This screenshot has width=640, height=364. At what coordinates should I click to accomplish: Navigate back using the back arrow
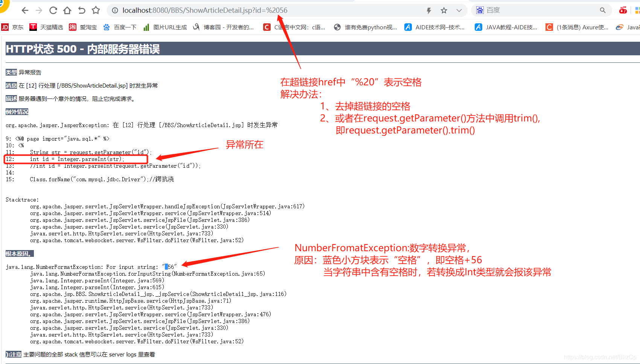[x=25, y=10]
